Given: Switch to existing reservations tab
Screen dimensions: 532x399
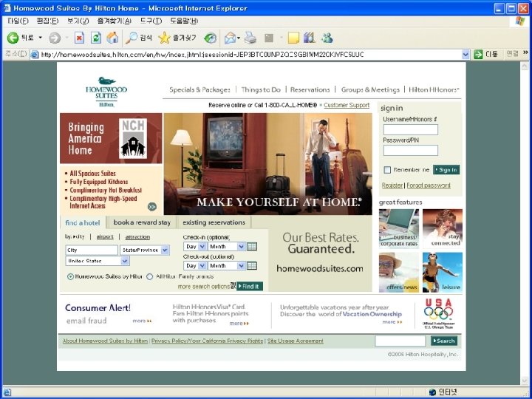Looking at the screenshot, I should pyautogui.click(x=214, y=222).
